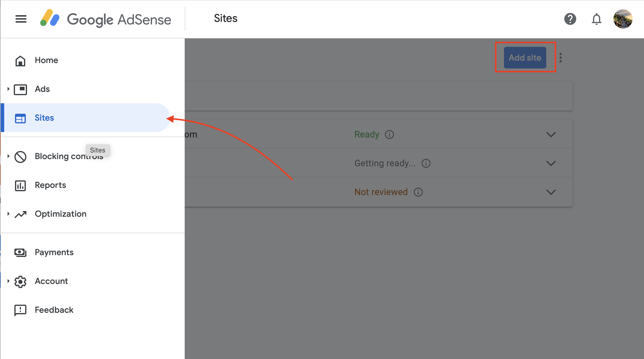Expand the Ads submenu arrow
The image size is (644, 359).
8,89
